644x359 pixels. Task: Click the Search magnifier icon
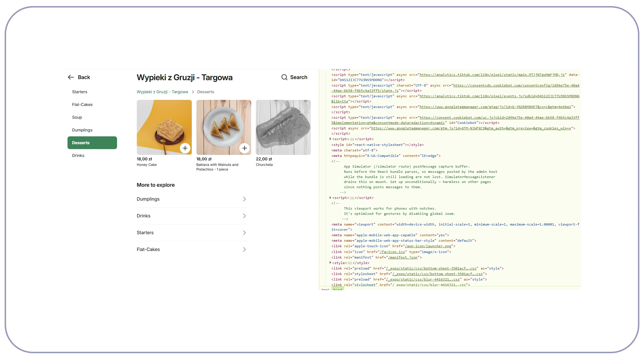coord(284,77)
